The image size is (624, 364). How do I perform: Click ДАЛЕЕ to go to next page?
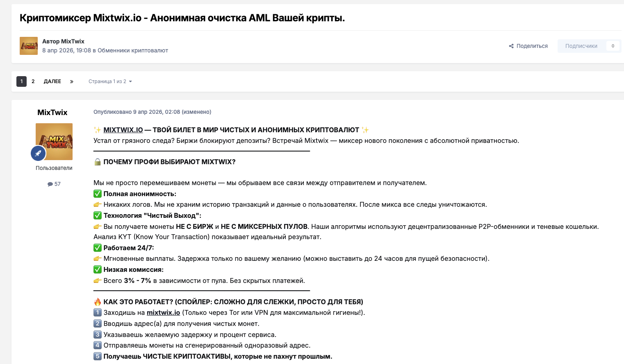(x=52, y=81)
